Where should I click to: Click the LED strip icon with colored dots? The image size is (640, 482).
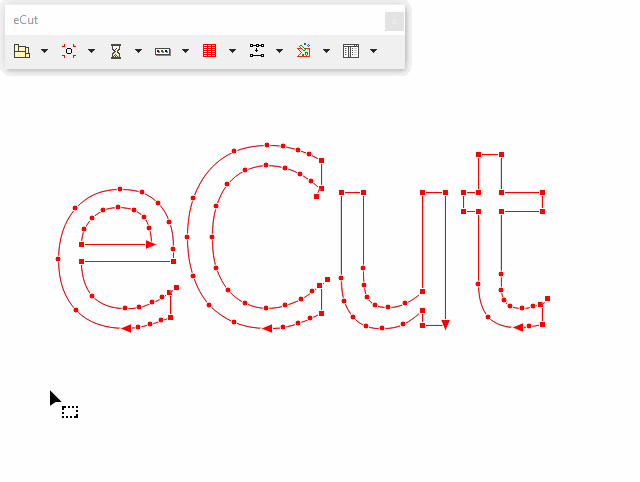162,51
